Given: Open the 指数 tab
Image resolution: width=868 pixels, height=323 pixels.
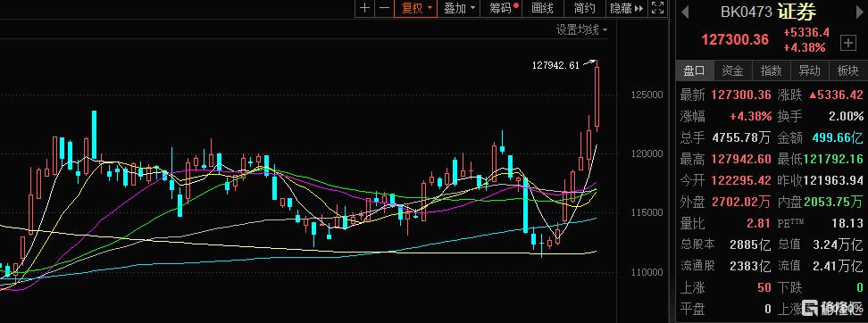Looking at the screenshot, I should click(x=772, y=70).
